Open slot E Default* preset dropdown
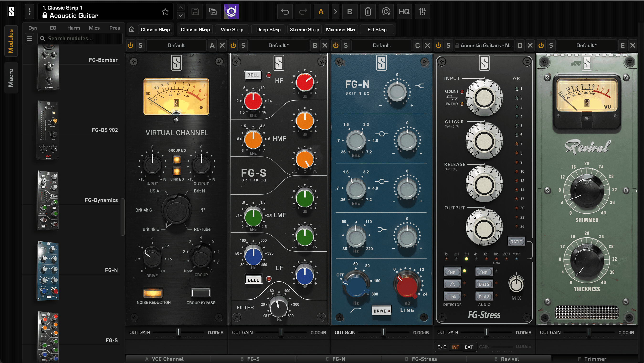644x363 pixels. coord(586,46)
